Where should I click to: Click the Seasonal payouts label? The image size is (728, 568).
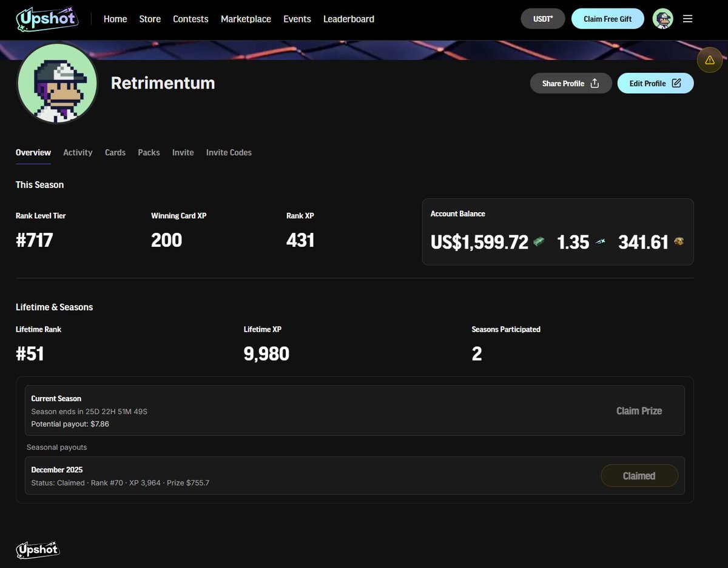pyautogui.click(x=56, y=447)
